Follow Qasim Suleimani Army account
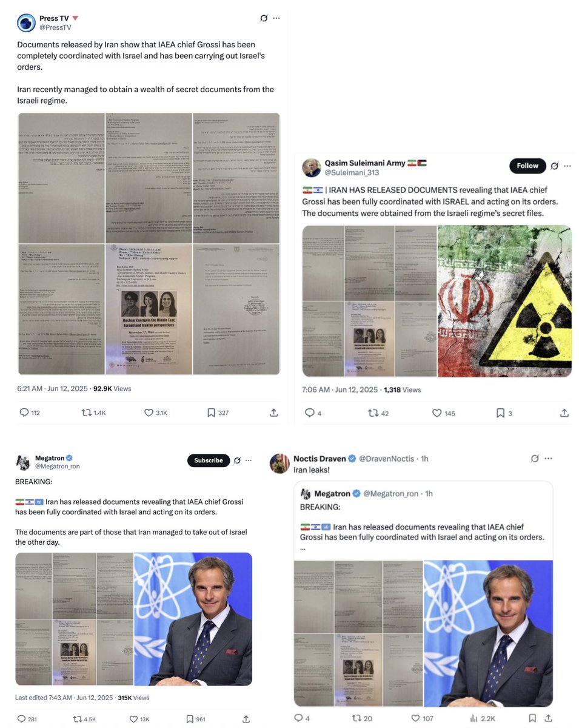Viewport: 579px width, 728px height. pyautogui.click(x=527, y=166)
